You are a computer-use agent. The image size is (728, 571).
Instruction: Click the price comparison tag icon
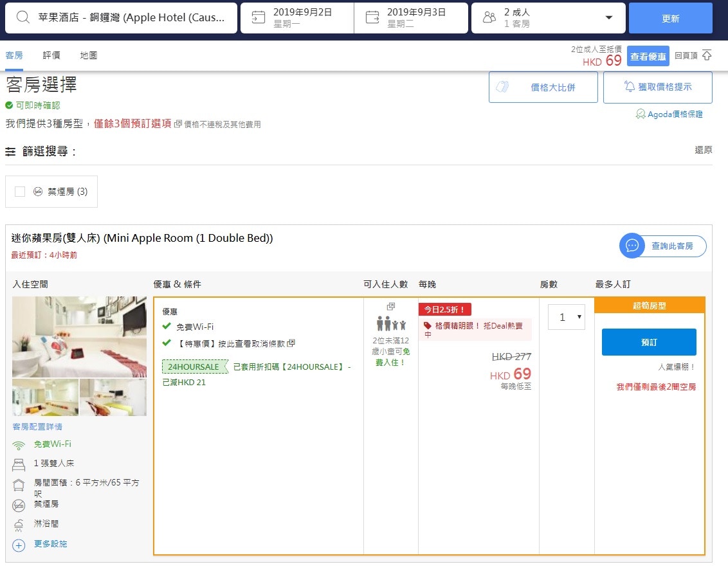pos(502,87)
